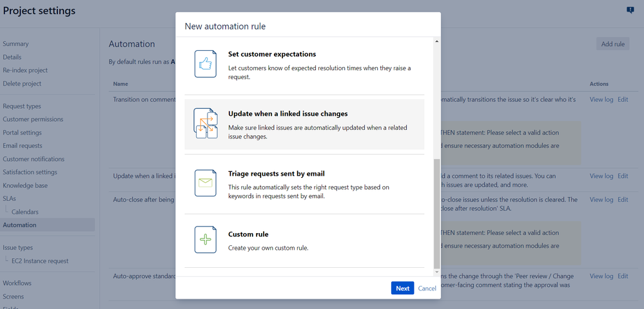This screenshot has width=644, height=309.
Task: Click the Actions column header
Action: coord(599,84)
